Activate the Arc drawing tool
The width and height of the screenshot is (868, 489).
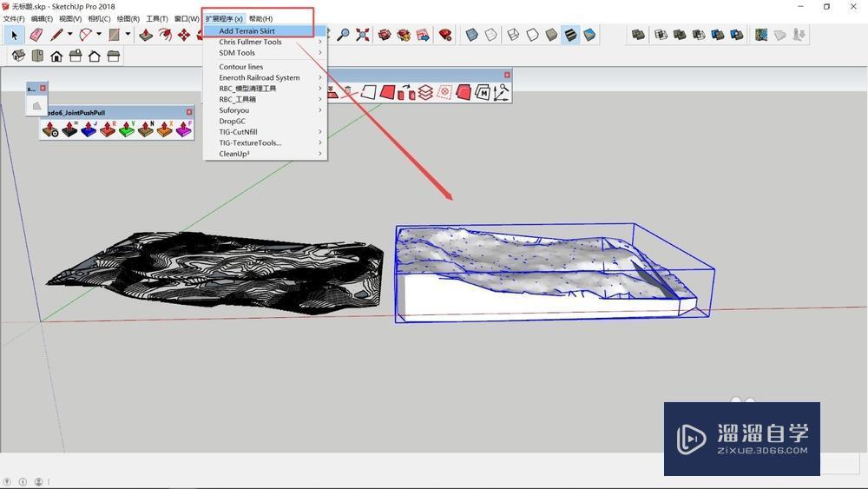[x=85, y=35]
